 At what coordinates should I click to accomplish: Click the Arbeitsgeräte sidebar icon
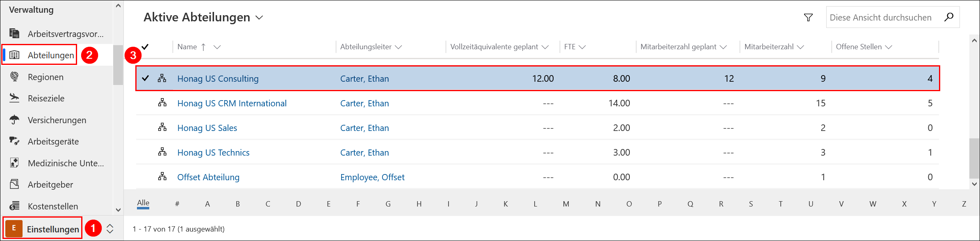tap(14, 141)
